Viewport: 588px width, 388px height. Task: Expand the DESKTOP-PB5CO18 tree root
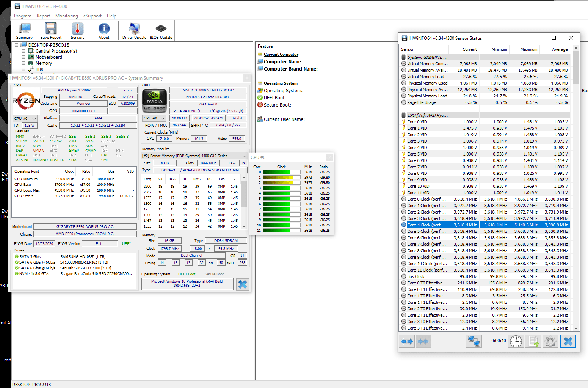17,45
